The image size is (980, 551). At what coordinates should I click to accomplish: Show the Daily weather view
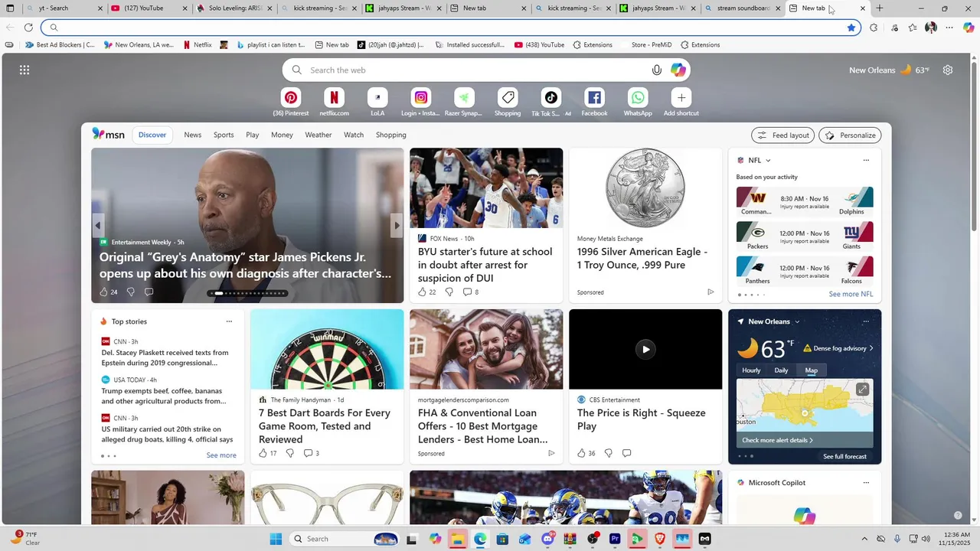tap(781, 370)
